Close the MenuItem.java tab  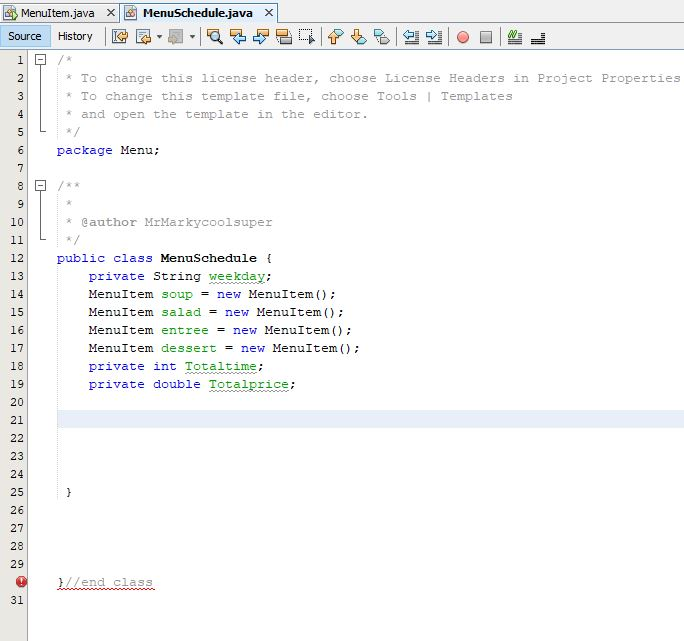click(111, 13)
